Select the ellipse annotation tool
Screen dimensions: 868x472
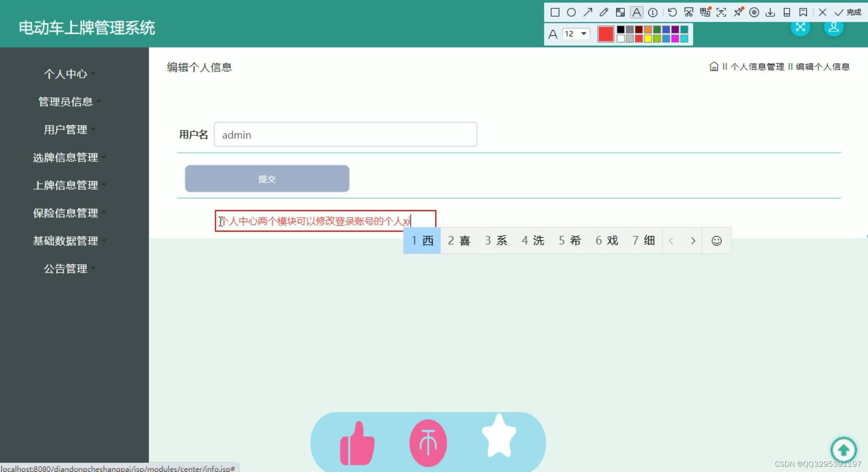click(x=571, y=12)
